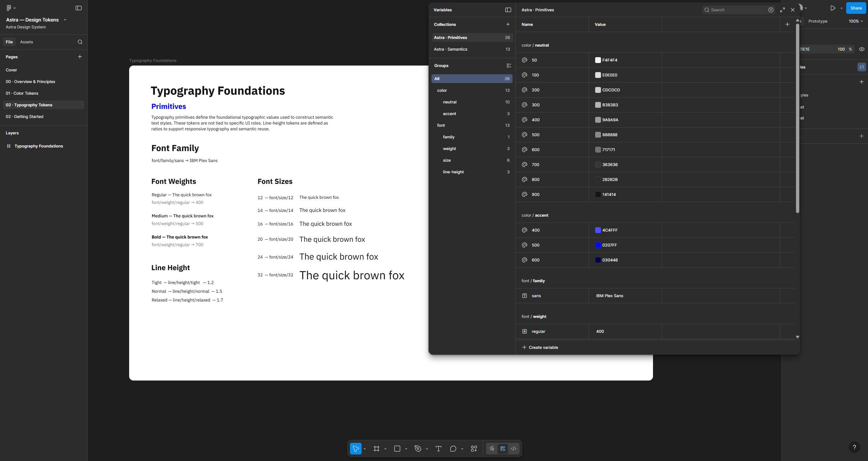Open the Comment tool
The image size is (868, 461).
(453, 449)
